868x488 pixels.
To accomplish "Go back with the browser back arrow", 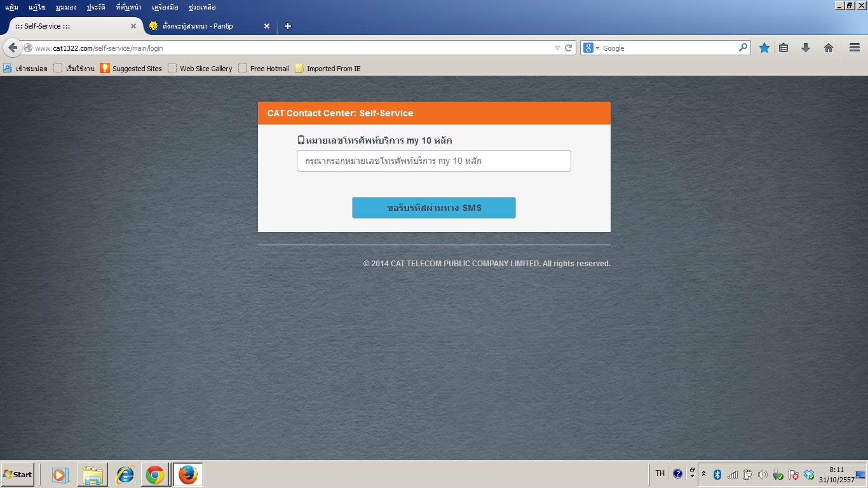I will point(13,48).
